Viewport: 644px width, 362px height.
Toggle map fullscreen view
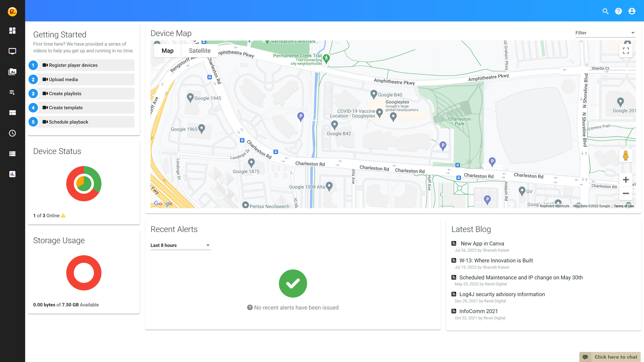pyautogui.click(x=626, y=51)
